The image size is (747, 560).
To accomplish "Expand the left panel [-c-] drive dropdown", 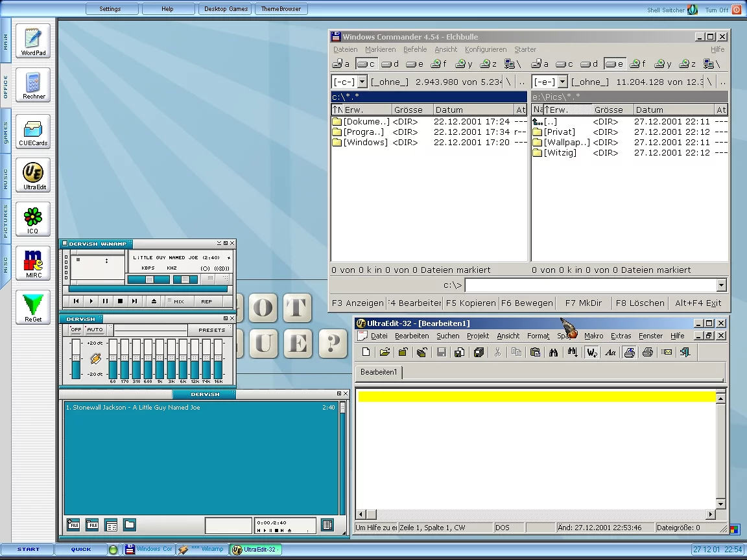I will (362, 82).
